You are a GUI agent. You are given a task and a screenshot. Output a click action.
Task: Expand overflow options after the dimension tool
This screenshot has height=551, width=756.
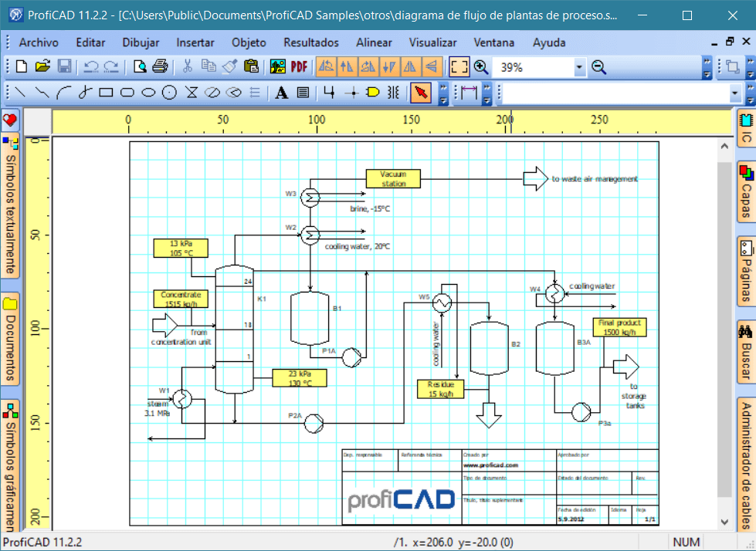(487, 93)
